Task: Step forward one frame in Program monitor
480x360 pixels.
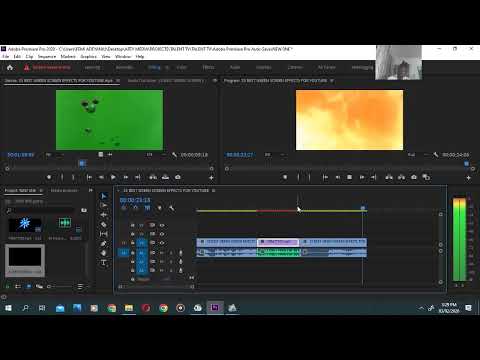Action: 362,177
